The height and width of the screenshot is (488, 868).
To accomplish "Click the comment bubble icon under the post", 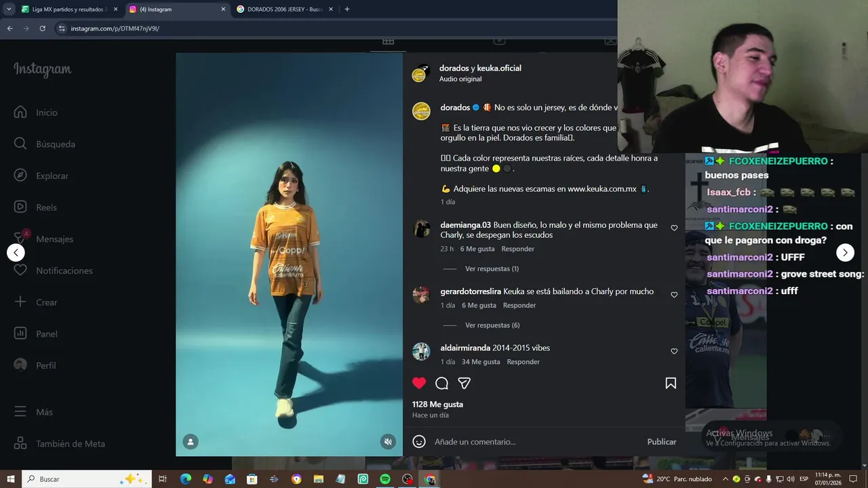I will [x=441, y=384].
